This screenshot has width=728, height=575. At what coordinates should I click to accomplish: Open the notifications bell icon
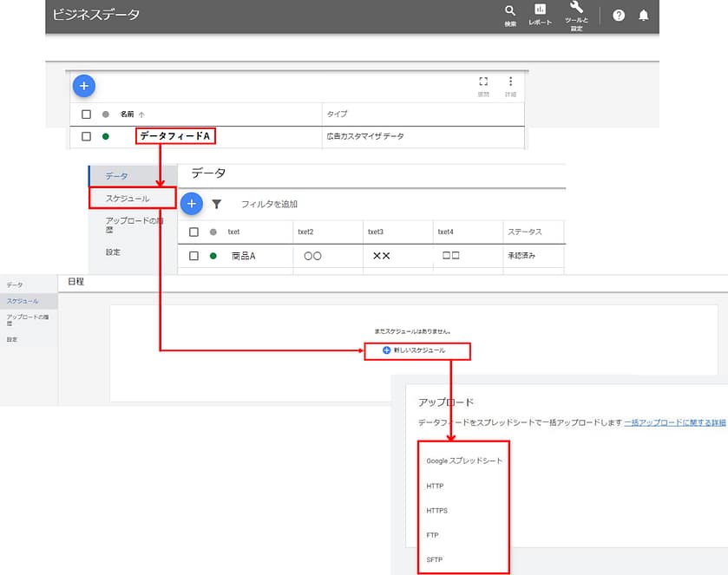coord(644,16)
